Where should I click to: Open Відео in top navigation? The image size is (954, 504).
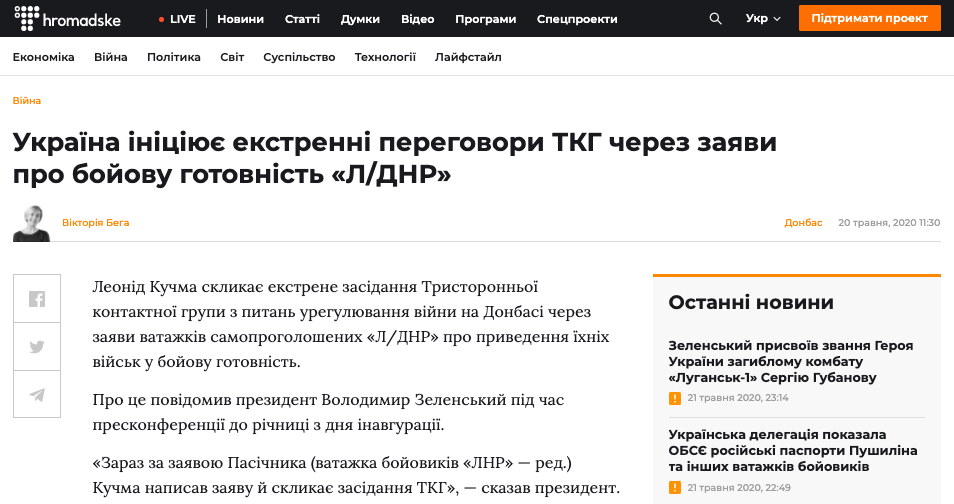[417, 19]
